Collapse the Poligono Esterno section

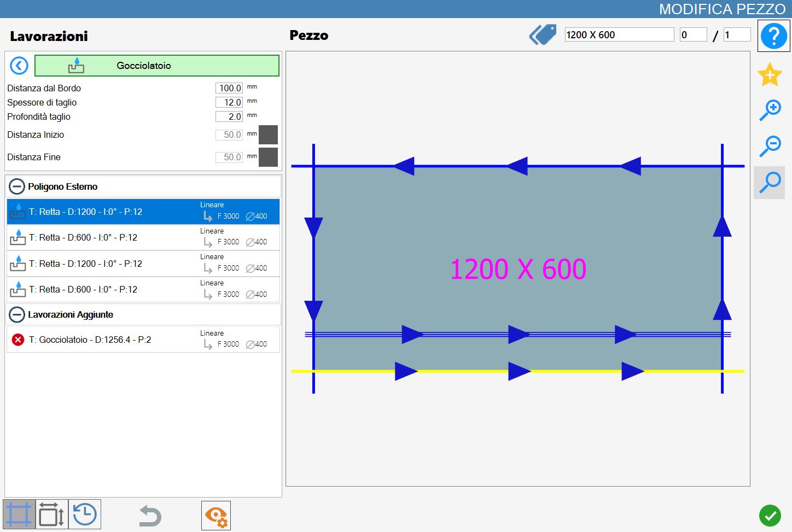(x=17, y=186)
